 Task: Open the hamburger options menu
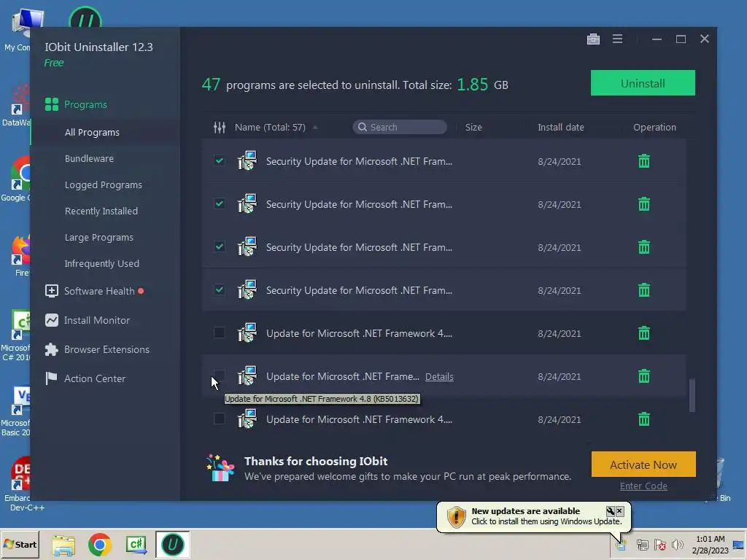[x=617, y=39]
